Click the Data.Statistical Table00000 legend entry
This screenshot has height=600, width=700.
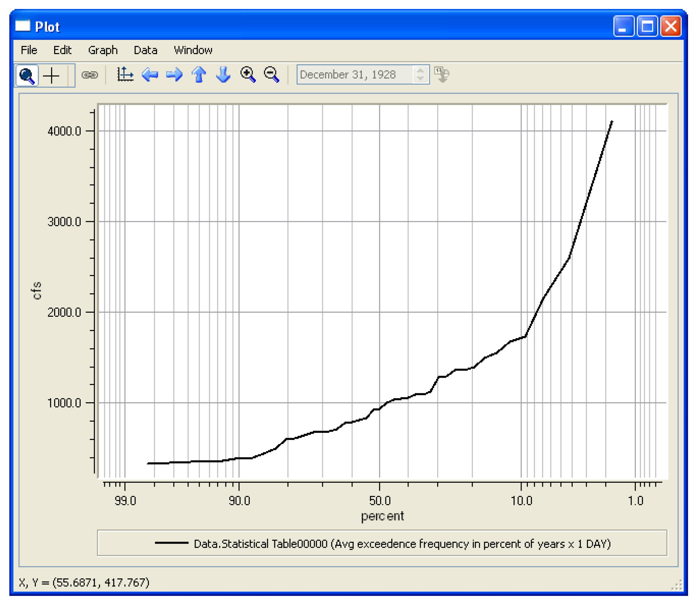tap(382, 544)
